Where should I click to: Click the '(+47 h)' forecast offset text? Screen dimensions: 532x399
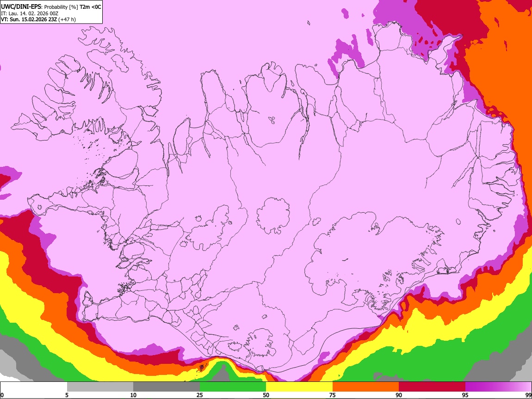tap(67, 19)
